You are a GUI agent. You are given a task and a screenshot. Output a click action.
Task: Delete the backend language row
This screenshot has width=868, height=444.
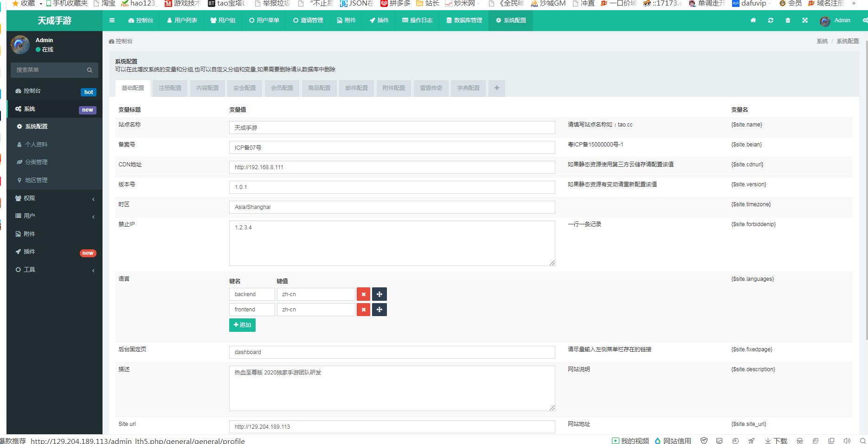(x=363, y=294)
